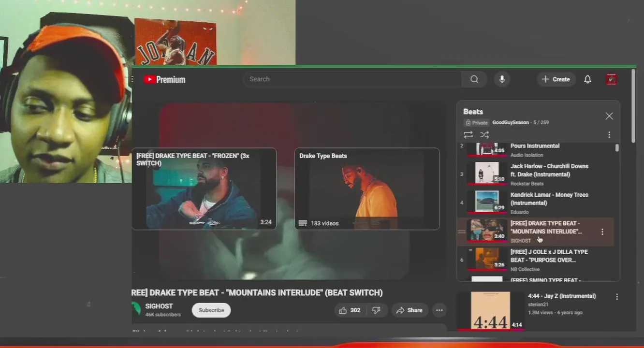Click Churchill Downs playlist thumbnail

click(x=487, y=173)
